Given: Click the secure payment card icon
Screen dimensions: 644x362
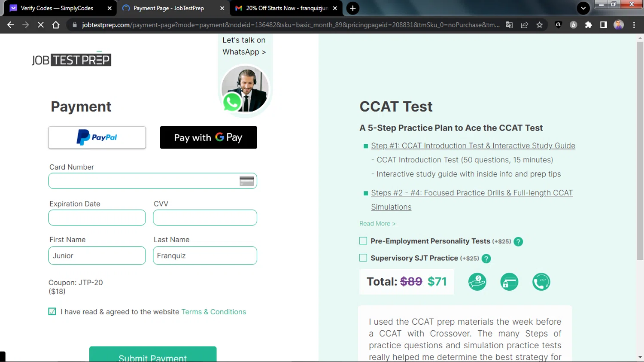Looking at the screenshot, I should (x=509, y=282).
